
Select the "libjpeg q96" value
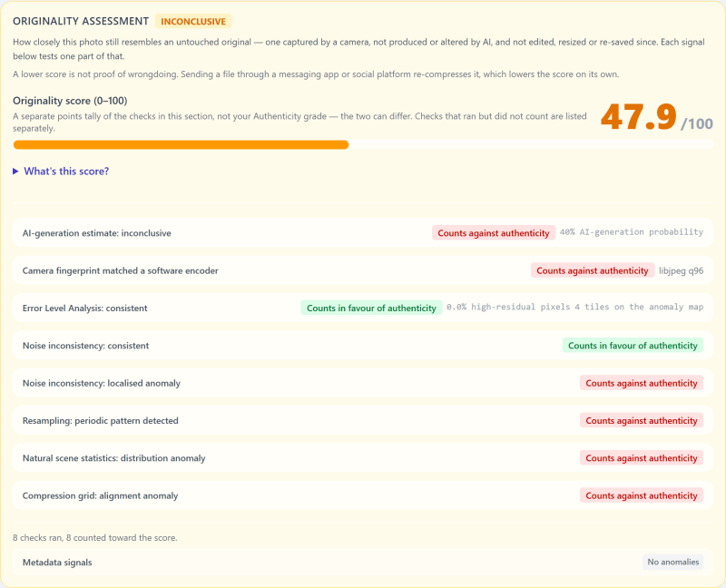pyautogui.click(x=682, y=270)
